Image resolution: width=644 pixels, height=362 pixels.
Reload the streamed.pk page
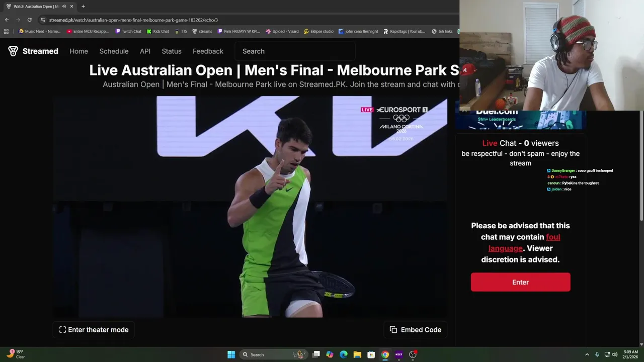click(29, 20)
